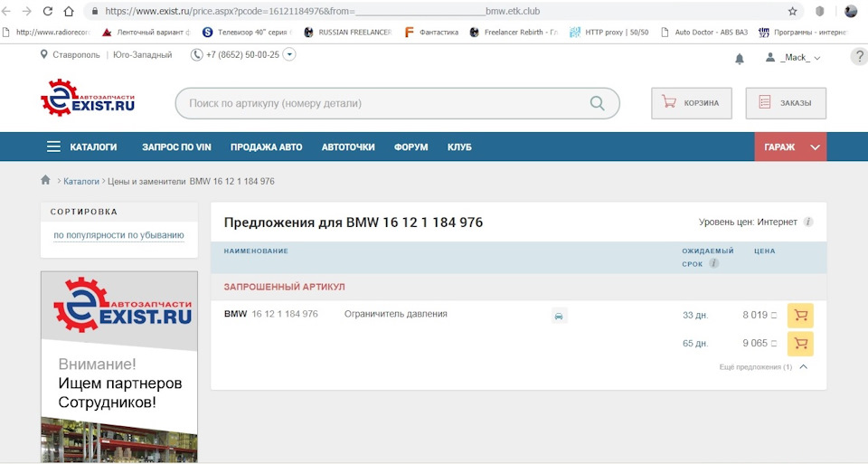This screenshot has height=464, width=868.
Task: Click the Каталоги breadcrumb link
Action: coord(80,181)
